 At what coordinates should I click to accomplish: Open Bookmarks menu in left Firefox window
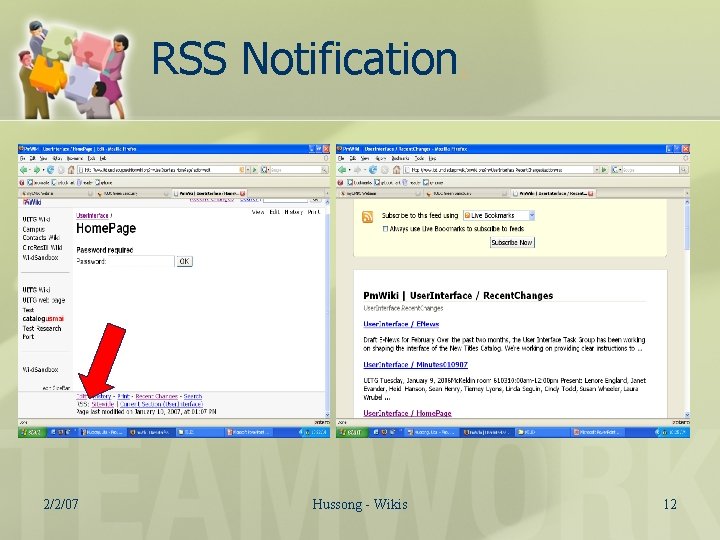(75, 158)
